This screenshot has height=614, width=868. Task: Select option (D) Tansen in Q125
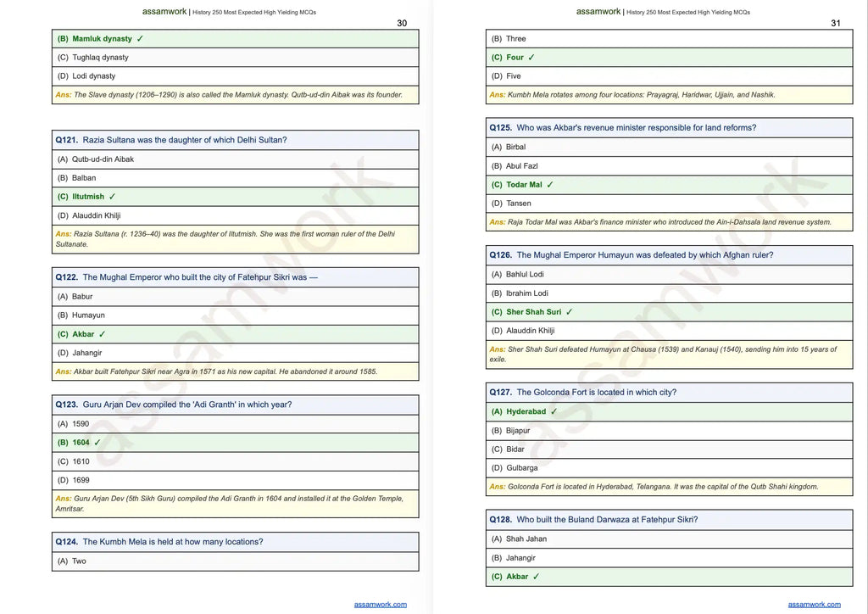point(670,204)
